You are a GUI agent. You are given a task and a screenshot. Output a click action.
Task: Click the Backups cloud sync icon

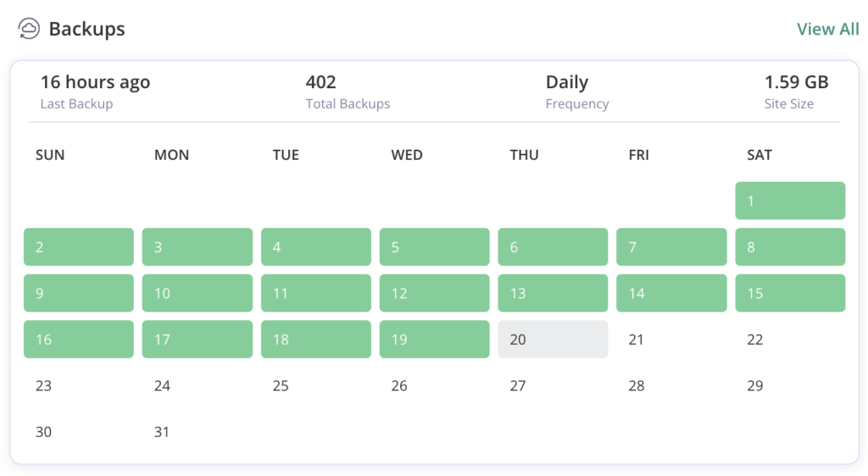click(29, 29)
